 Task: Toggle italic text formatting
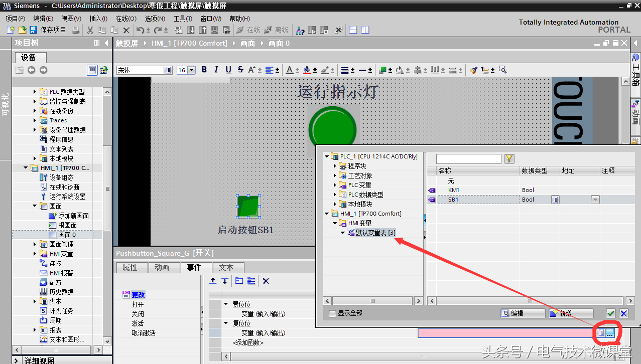216,70
